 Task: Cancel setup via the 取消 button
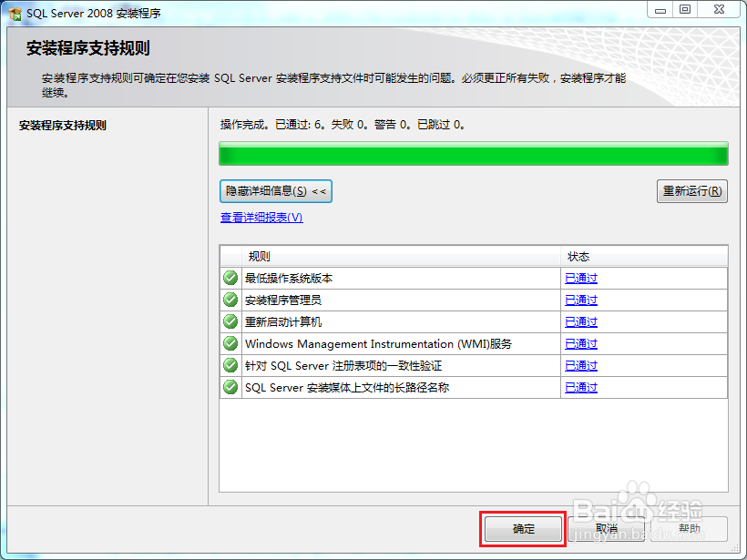pyautogui.click(x=607, y=529)
